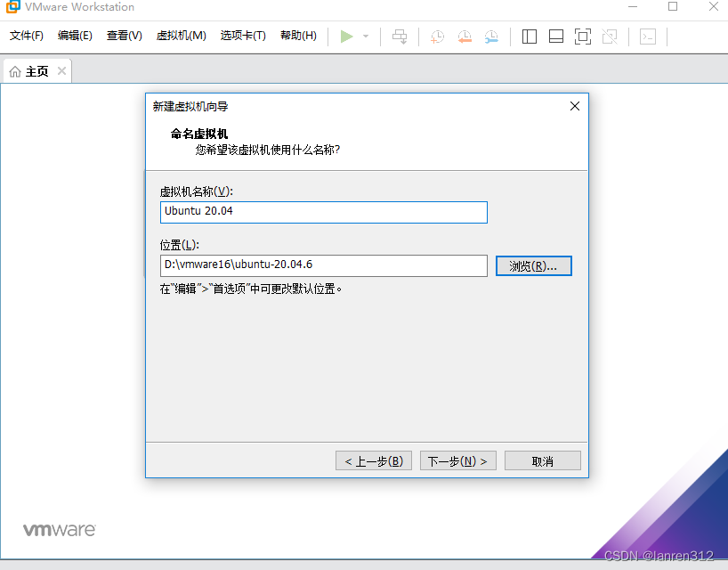Image resolution: width=728 pixels, height=570 pixels.
Task: Open the 选项卡(T) menu
Action: 243,36
